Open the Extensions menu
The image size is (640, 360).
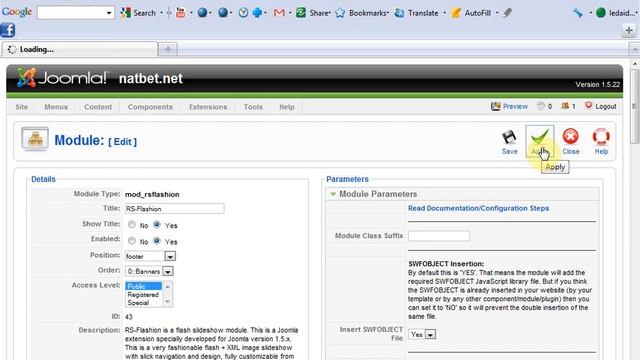(x=208, y=107)
